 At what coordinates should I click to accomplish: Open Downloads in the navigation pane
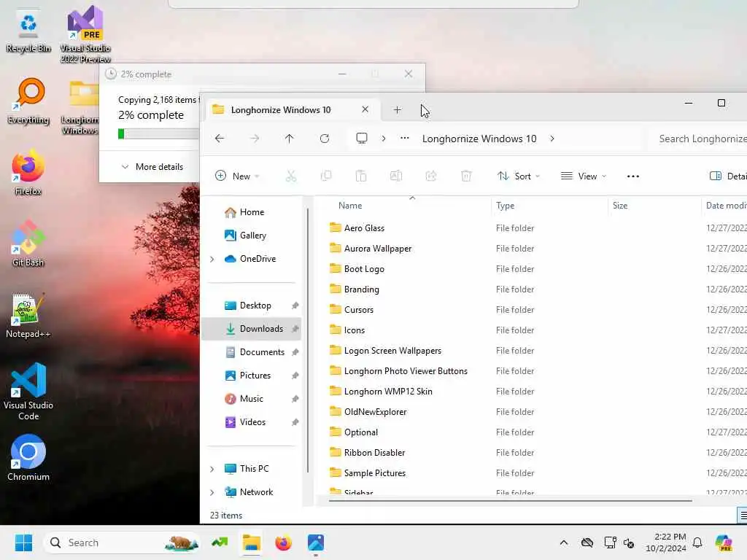click(x=252, y=329)
